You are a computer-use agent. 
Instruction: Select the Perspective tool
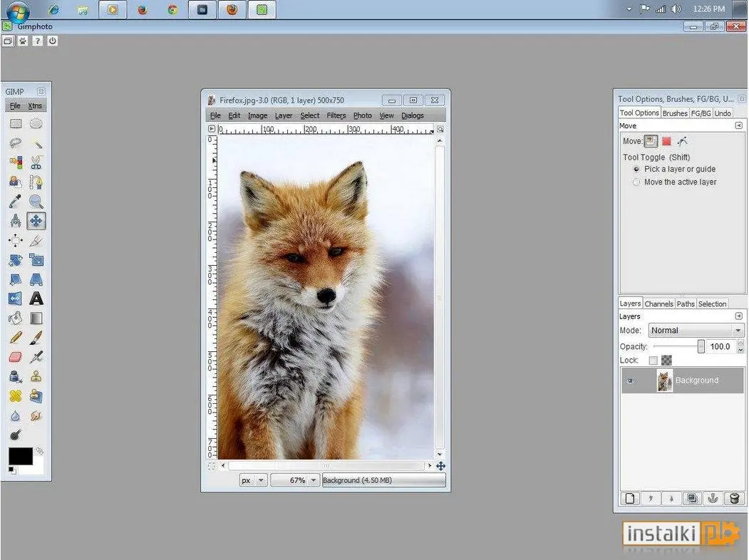point(36,279)
